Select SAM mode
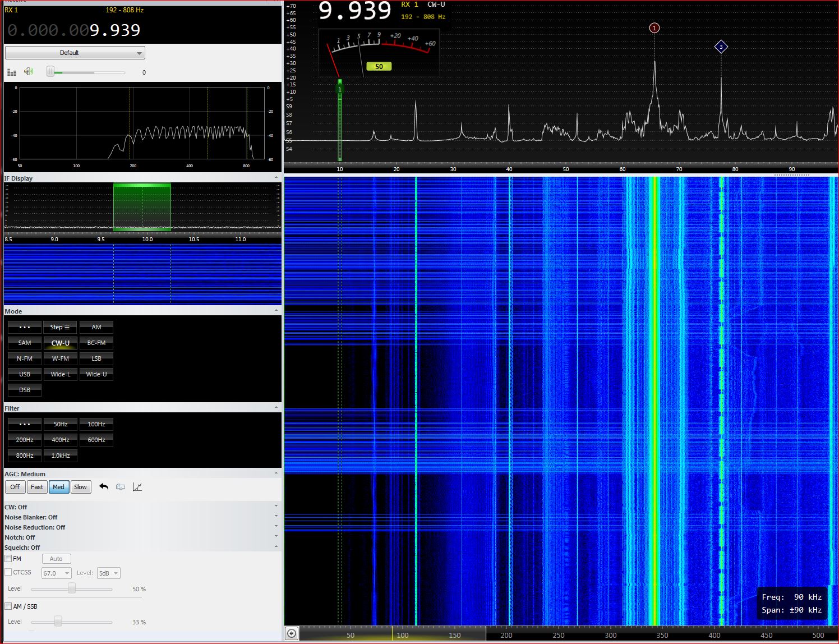This screenshot has width=839, height=644. [25, 343]
